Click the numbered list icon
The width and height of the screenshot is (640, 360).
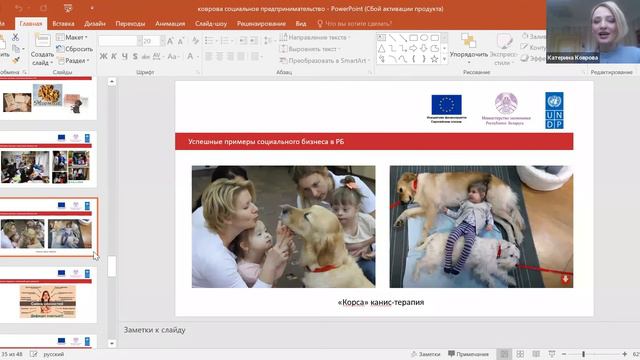click(226, 40)
